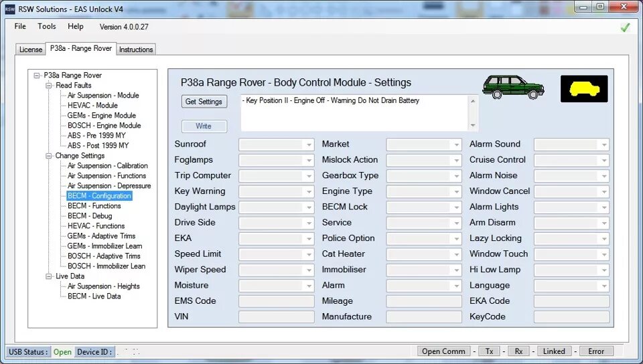The height and width of the screenshot is (364, 643).
Task: Click the Rx status button
Action: pos(518,351)
